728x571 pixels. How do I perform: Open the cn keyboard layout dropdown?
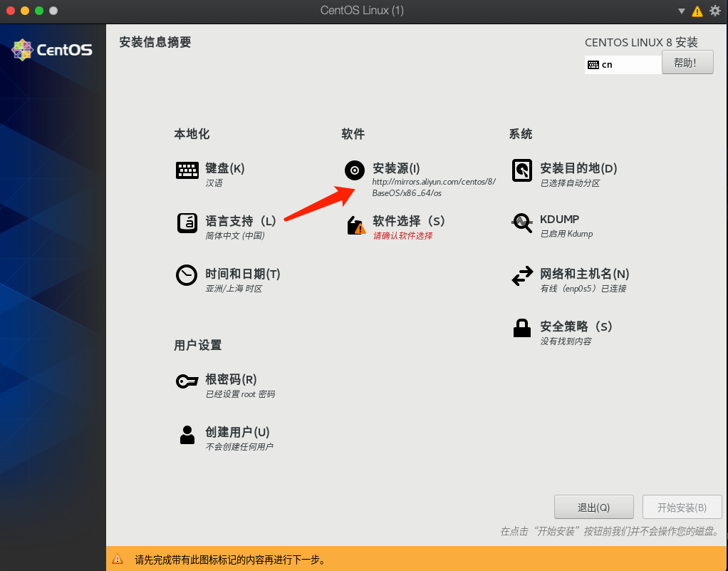[622, 64]
